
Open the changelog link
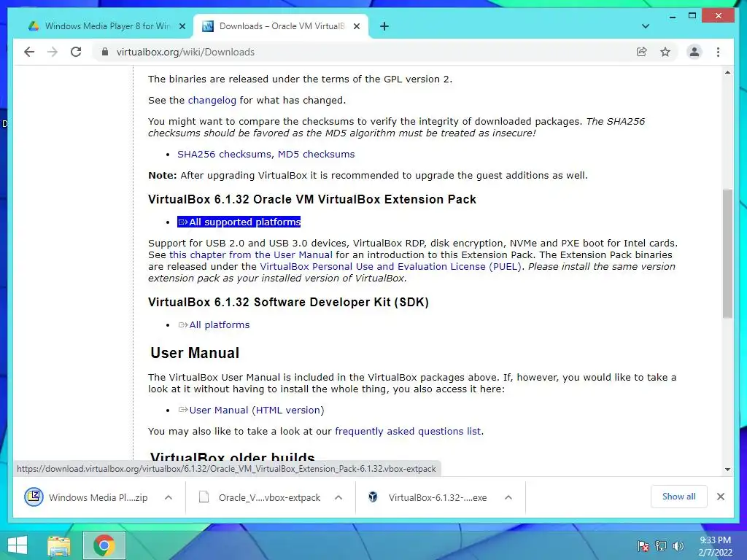pos(212,101)
